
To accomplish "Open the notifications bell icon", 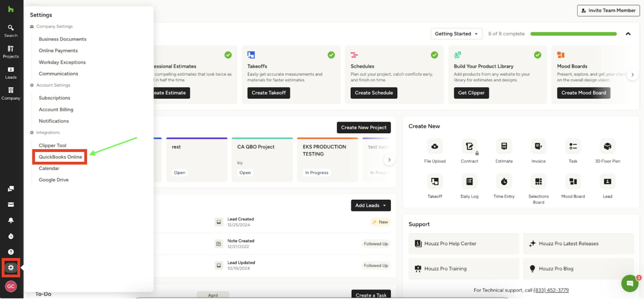I will coord(11,220).
